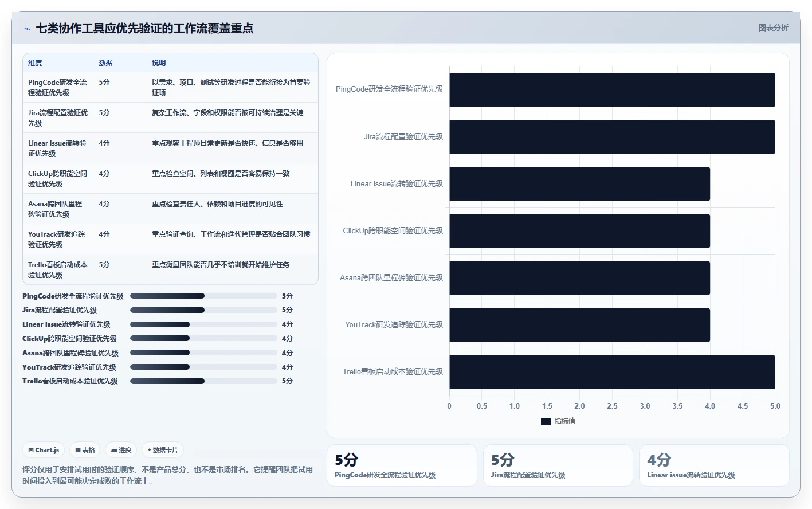The width and height of the screenshot is (812, 509).
Task: Click the 2.5 x-axis tick label
Action: click(612, 406)
